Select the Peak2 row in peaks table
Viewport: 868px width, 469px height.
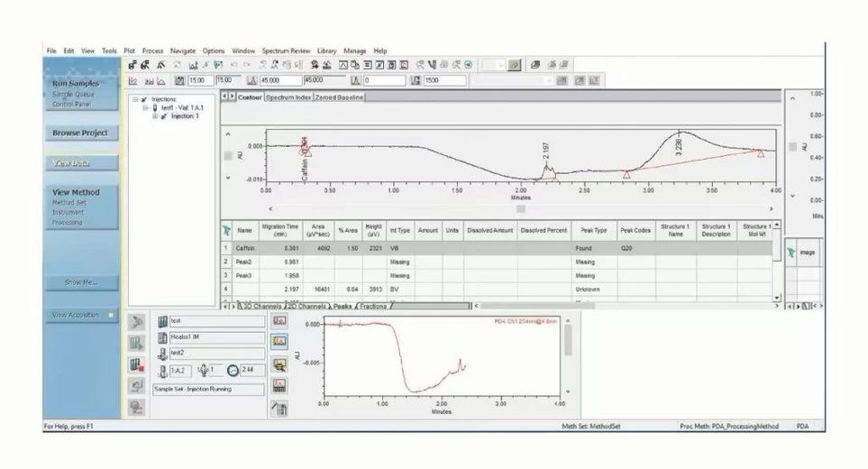click(498, 262)
